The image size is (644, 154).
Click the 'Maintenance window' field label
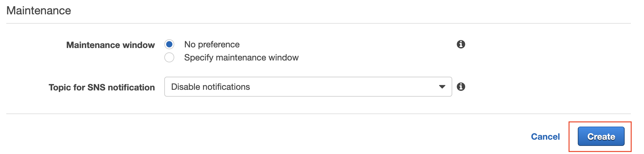click(110, 45)
